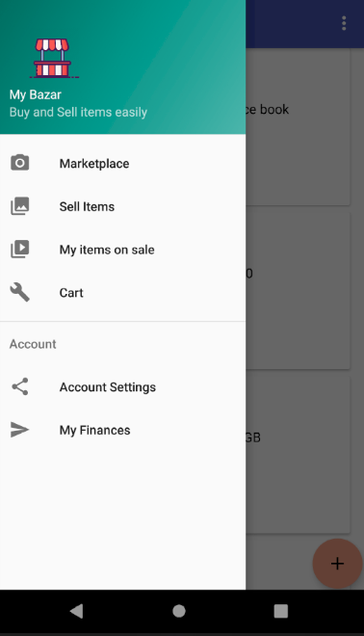Click the paper-plane icon beside My Finances
Viewport: 364px width, 636px height.
19,430
